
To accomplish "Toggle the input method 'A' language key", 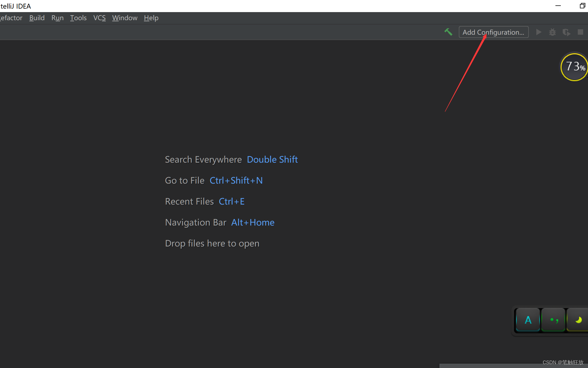I will pos(528,320).
